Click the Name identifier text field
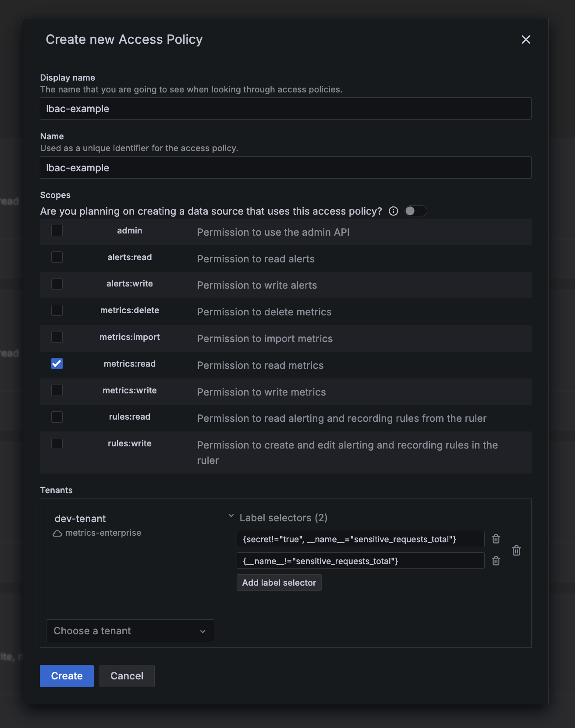The image size is (575, 728). [x=285, y=168]
